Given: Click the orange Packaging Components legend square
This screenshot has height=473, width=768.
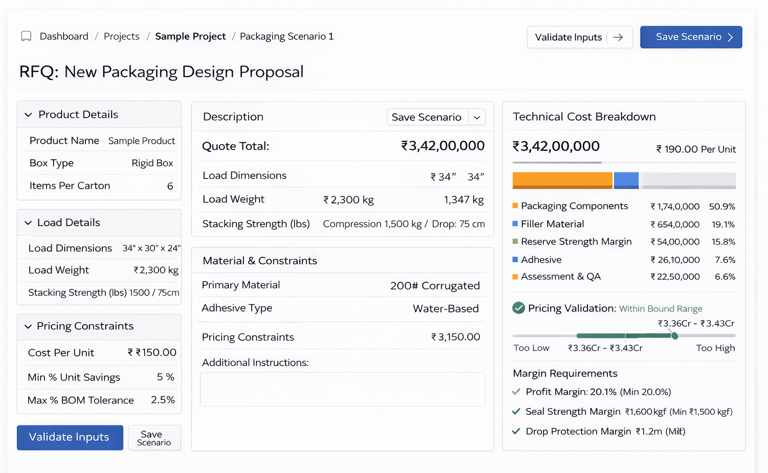Looking at the screenshot, I should click(515, 206).
